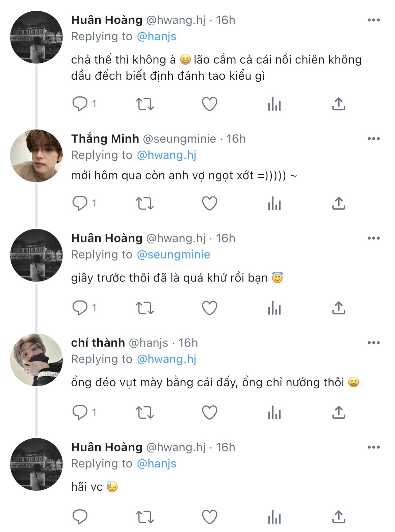
Task: Like Thắng Minh's reply tweet
Action: [x=209, y=203]
